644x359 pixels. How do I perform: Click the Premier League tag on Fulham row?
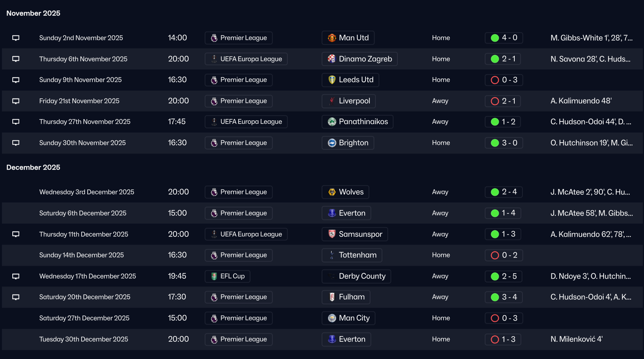point(239,297)
